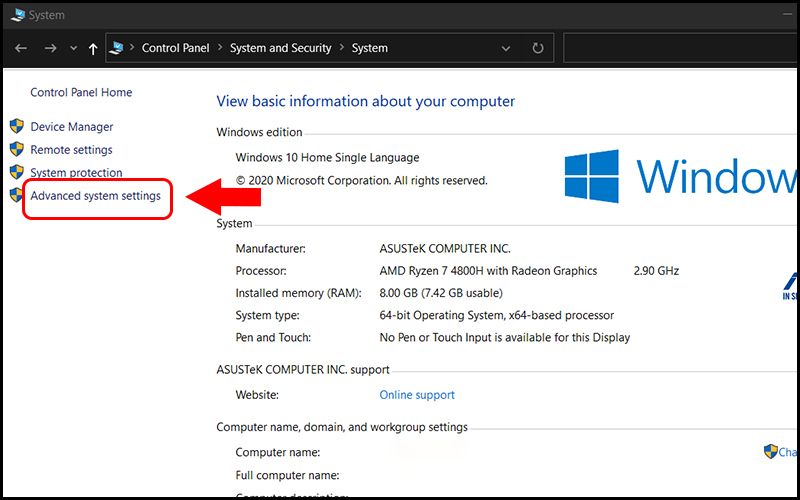This screenshot has height=500, width=800.
Task: Go back with the Back arrow
Action: pos(21,48)
